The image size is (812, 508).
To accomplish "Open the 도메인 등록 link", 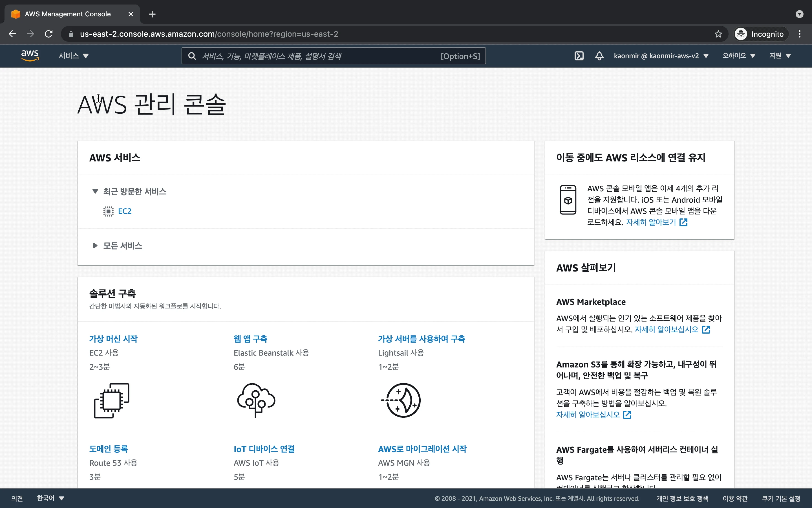I will (x=108, y=449).
